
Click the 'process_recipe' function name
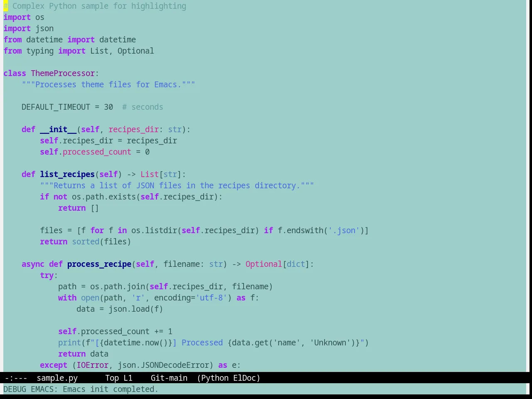(99, 264)
